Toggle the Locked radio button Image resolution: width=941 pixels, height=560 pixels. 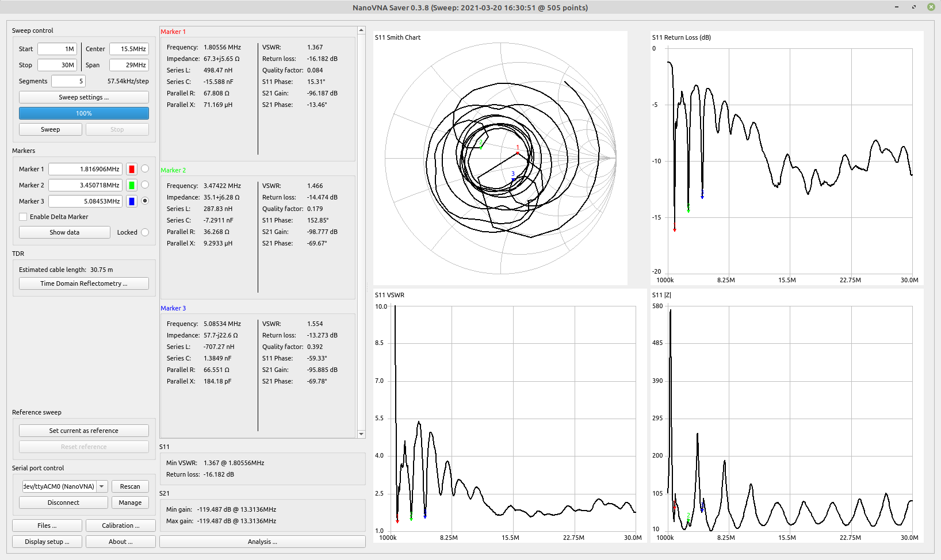click(145, 232)
